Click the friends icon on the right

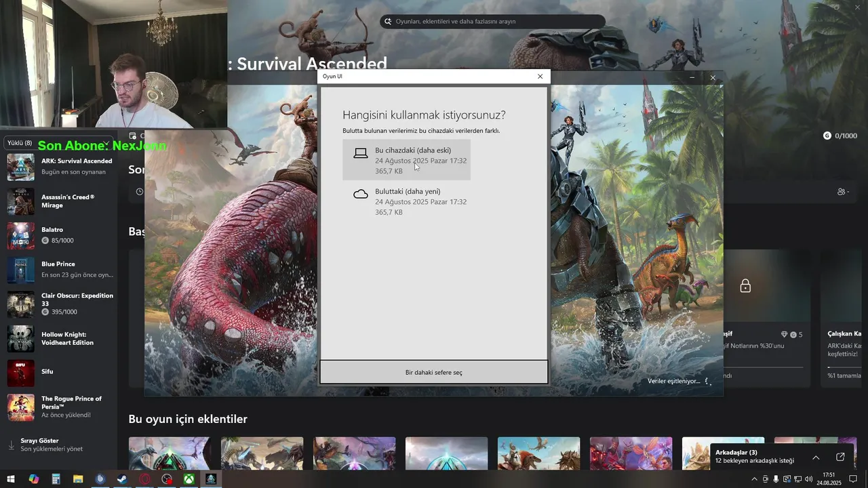pos(843,192)
